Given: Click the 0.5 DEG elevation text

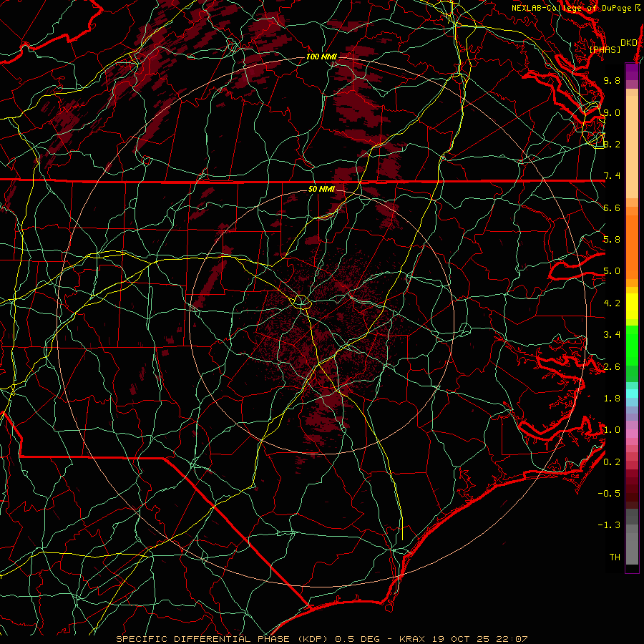Looking at the screenshot, I should click(357, 639).
